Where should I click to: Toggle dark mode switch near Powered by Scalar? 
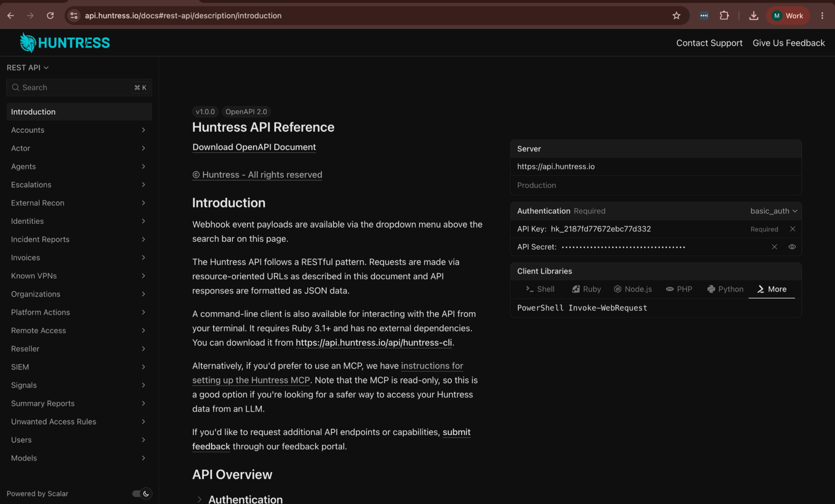142,494
